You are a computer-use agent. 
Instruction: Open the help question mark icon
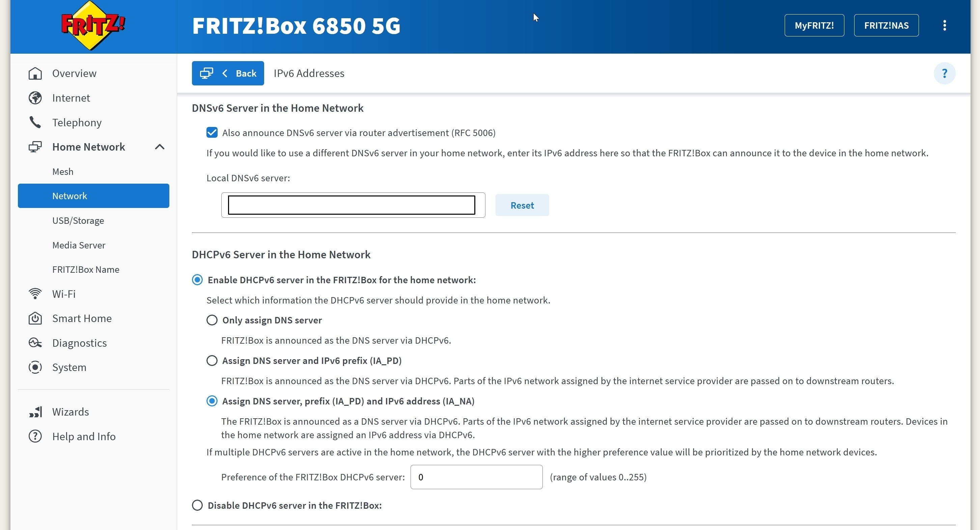(944, 73)
